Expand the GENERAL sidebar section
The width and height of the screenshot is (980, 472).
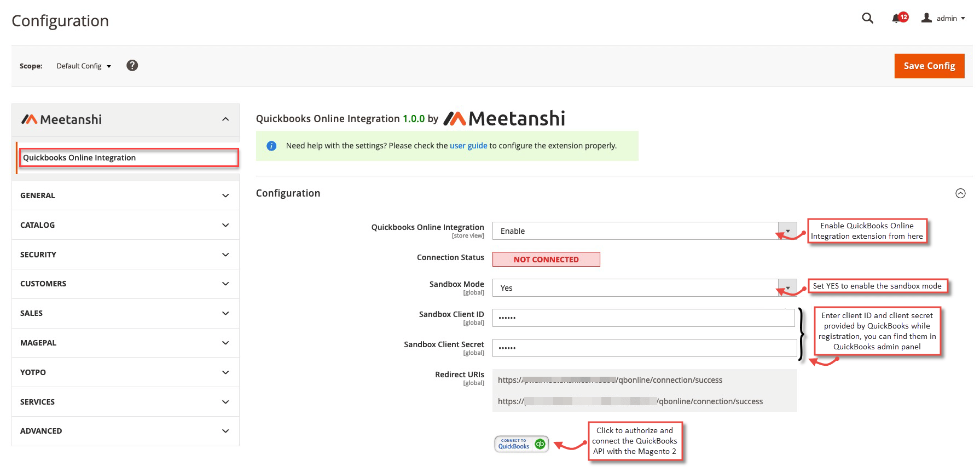pos(125,195)
